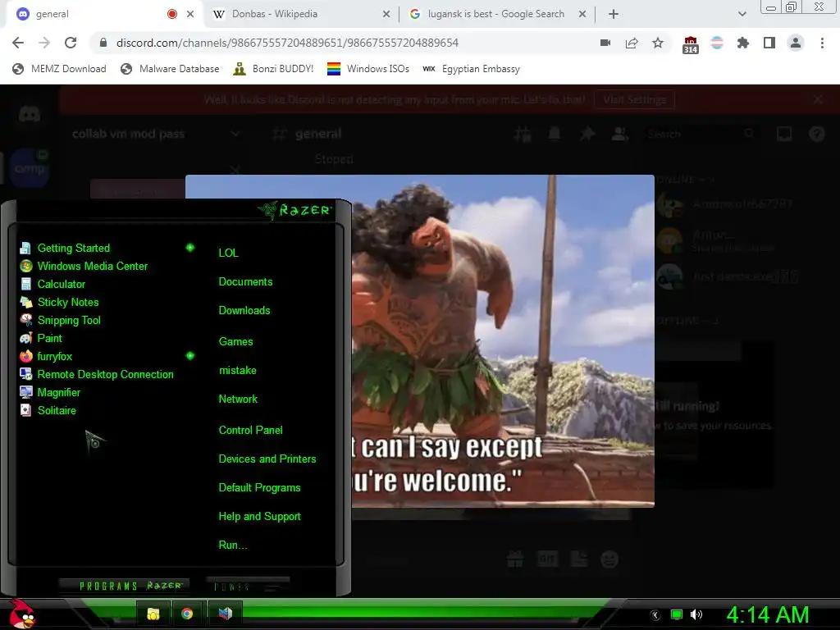This screenshot has height=630, width=840.
Task: Open pinned messages in Discord header
Action: pos(587,134)
